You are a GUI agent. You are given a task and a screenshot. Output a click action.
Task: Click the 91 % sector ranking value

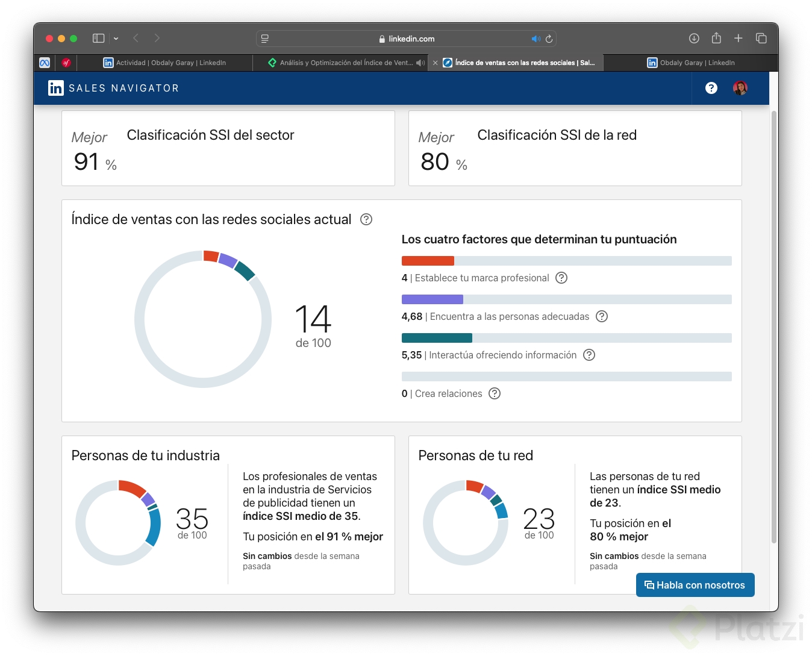coord(95,161)
